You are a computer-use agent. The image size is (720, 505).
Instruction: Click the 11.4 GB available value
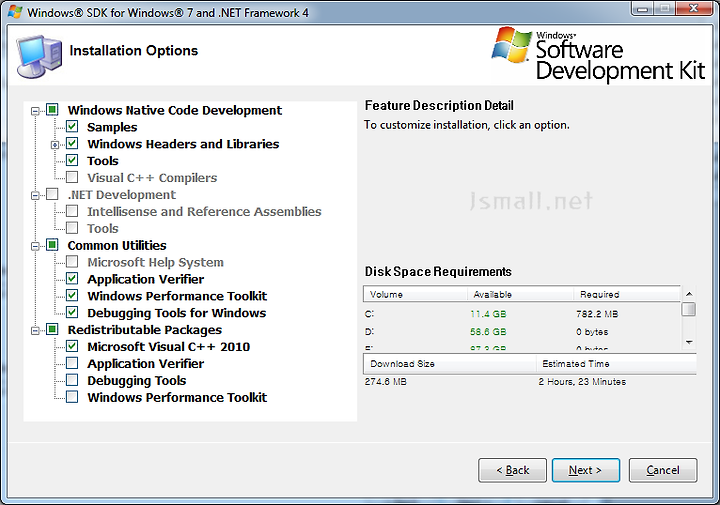tap(488, 314)
